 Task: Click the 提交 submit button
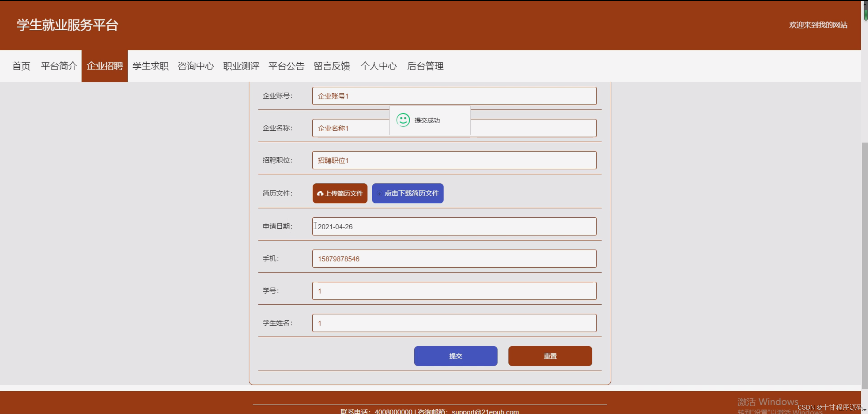(x=455, y=356)
